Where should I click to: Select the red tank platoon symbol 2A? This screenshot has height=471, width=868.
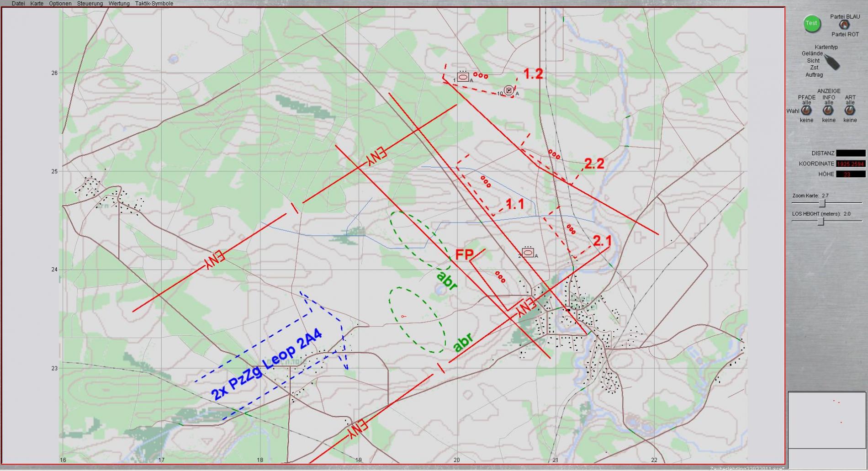click(x=528, y=253)
